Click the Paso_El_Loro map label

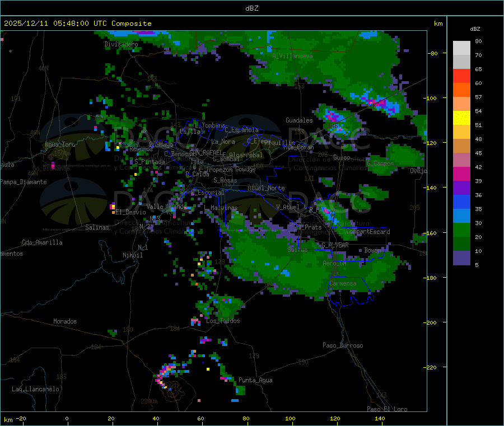tap(388, 409)
